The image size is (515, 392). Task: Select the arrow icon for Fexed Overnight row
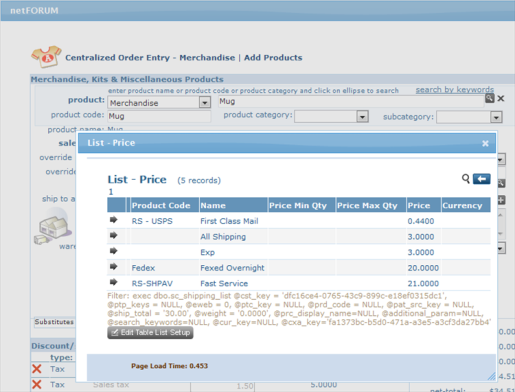pyautogui.click(x=114, y=266)
